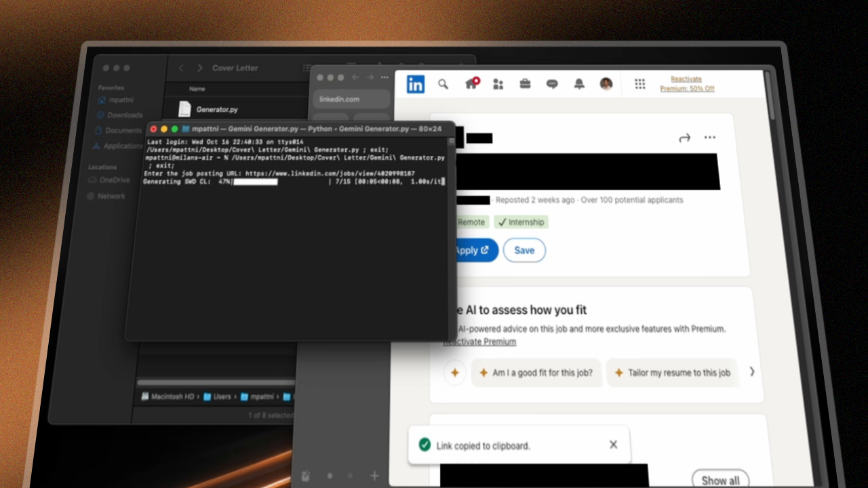This screenshot has width=868, height=488.
Task: Open Downloads in Finder sidebar
Action: coord(124,115)
